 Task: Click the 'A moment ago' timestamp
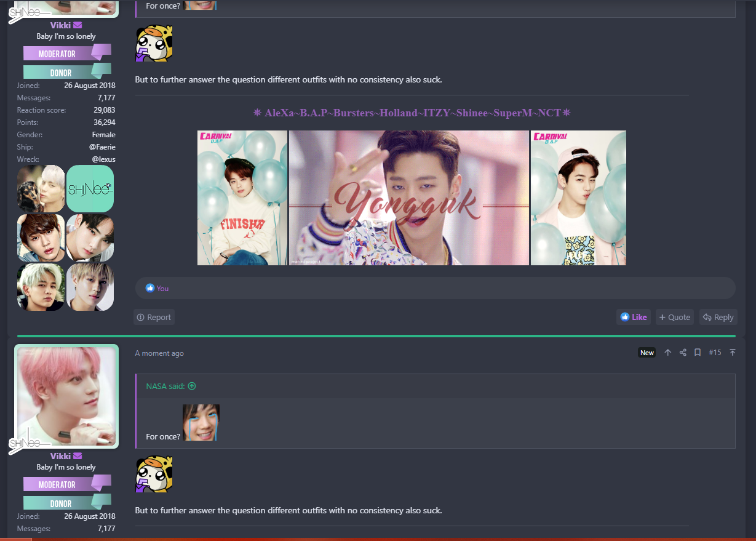(x=159, y=353)
